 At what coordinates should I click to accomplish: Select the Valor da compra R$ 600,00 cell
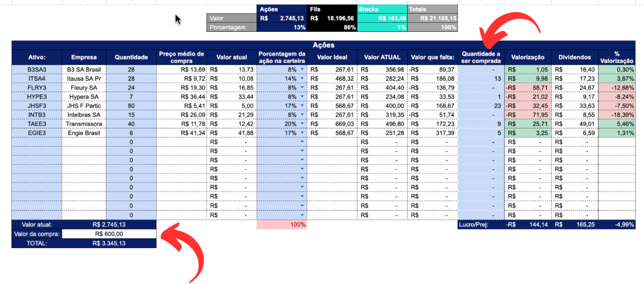[108, 234]
